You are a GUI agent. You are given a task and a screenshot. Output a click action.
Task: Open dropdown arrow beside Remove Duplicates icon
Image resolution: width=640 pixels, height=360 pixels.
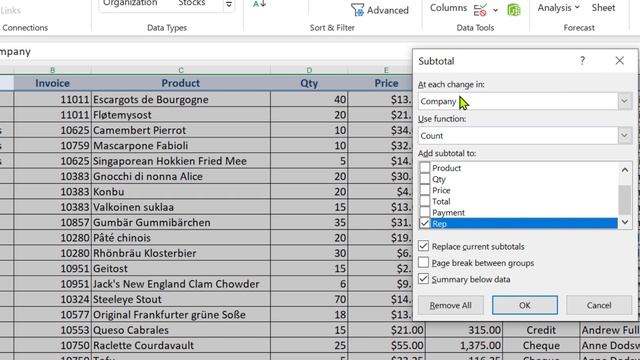[496, 10]
